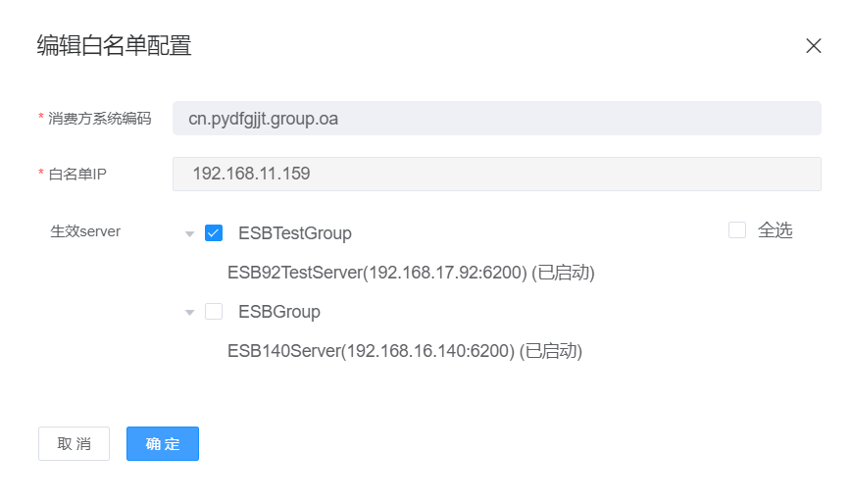Collapse the ESBGroup tree arrow
This screenshot has width=852, height=504.
pyautogui.click(x=189, y=313)
